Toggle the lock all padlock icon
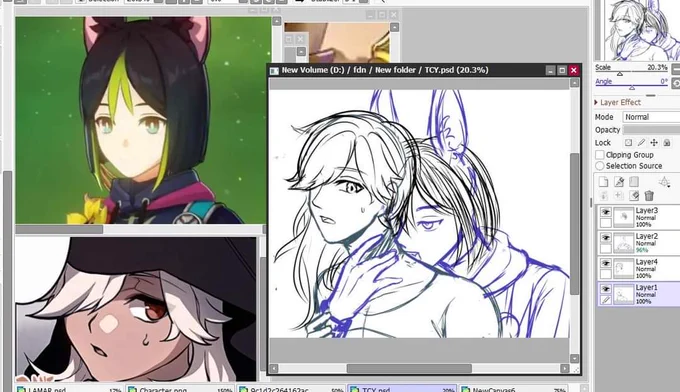The height and width of the screenshot is (392, 680). (x=667, y=142)
